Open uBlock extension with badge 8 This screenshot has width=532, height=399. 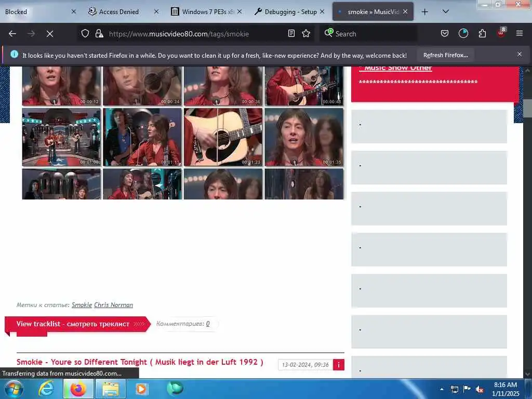pyautogui.click(x=501, y=33)
